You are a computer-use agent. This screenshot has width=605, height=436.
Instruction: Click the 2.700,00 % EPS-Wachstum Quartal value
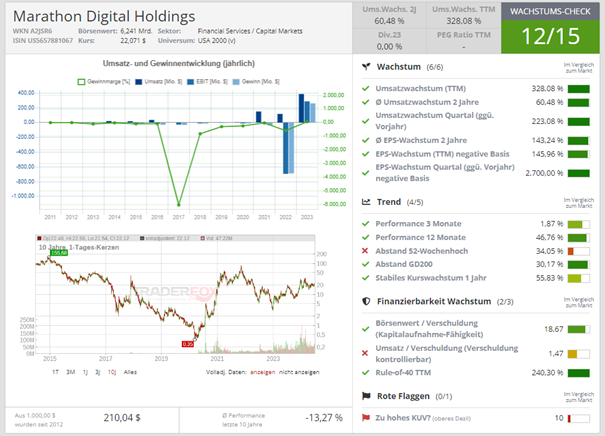(544, 173)
